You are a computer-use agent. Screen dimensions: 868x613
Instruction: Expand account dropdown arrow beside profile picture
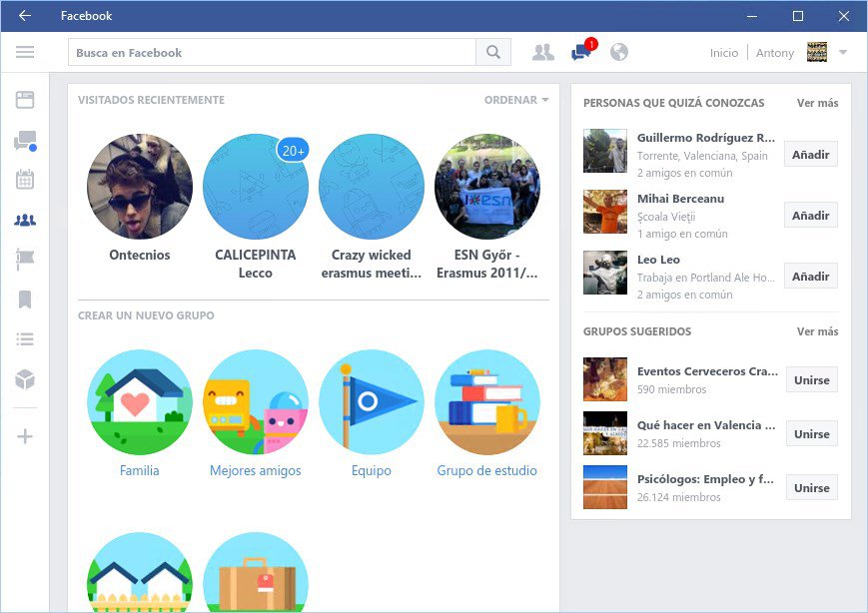(843, 52)
